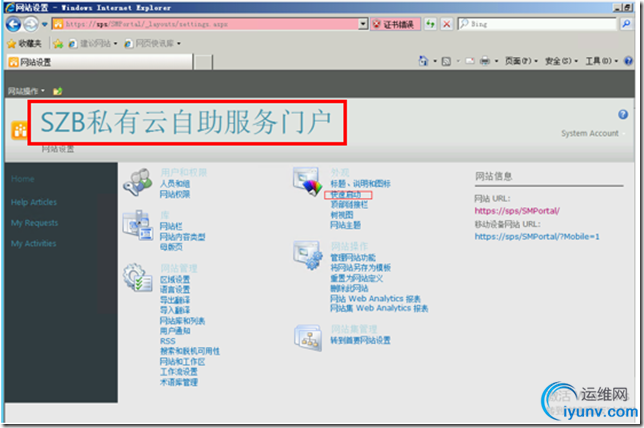Open 区域设置 regional settings link

175,279
